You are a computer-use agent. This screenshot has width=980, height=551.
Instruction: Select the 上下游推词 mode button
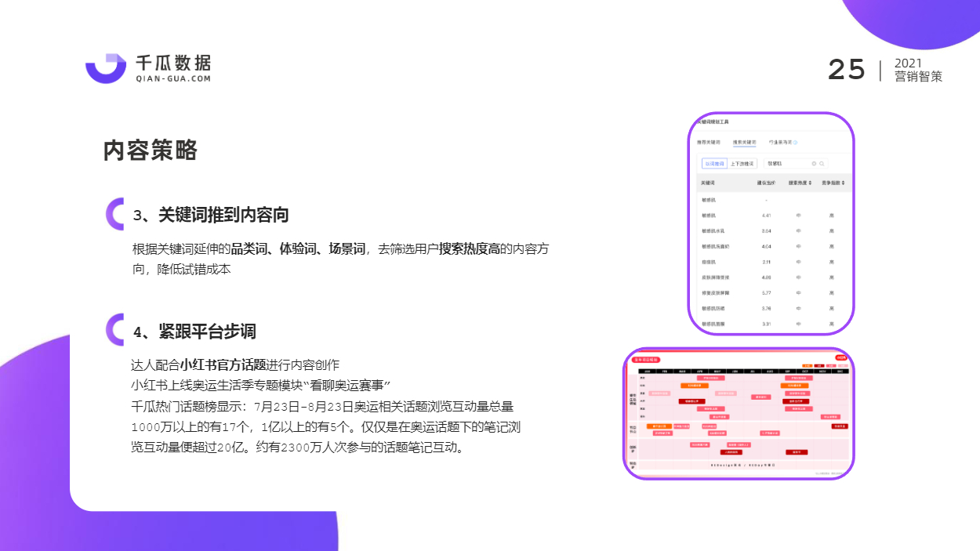tap(742, 164)
